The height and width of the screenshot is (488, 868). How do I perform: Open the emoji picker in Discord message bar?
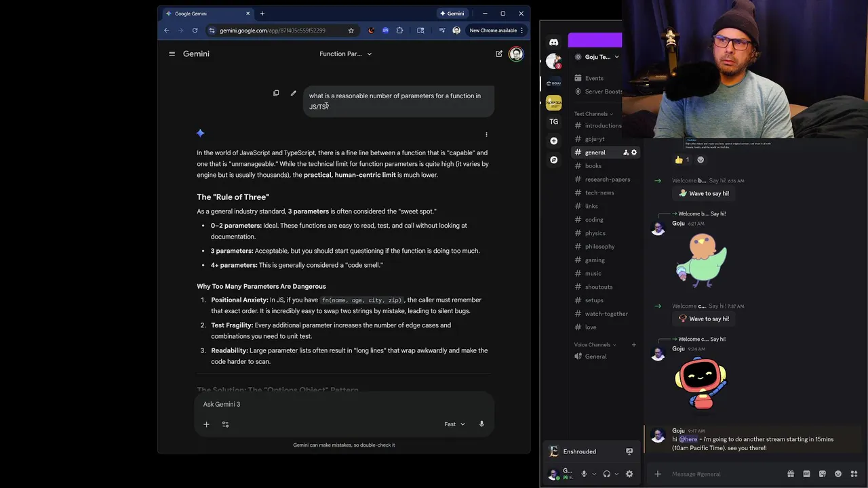point(838,474)
